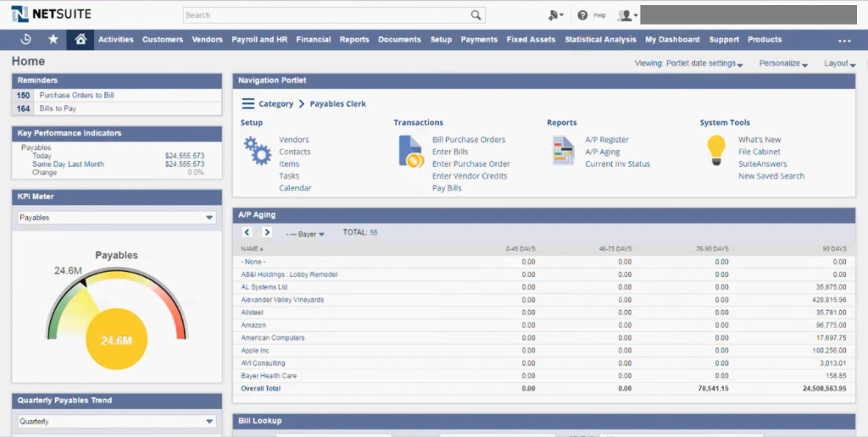This screenshot has height=437, width=868.
Task: Go to next A/P Aging page
Action: point(267,232)
